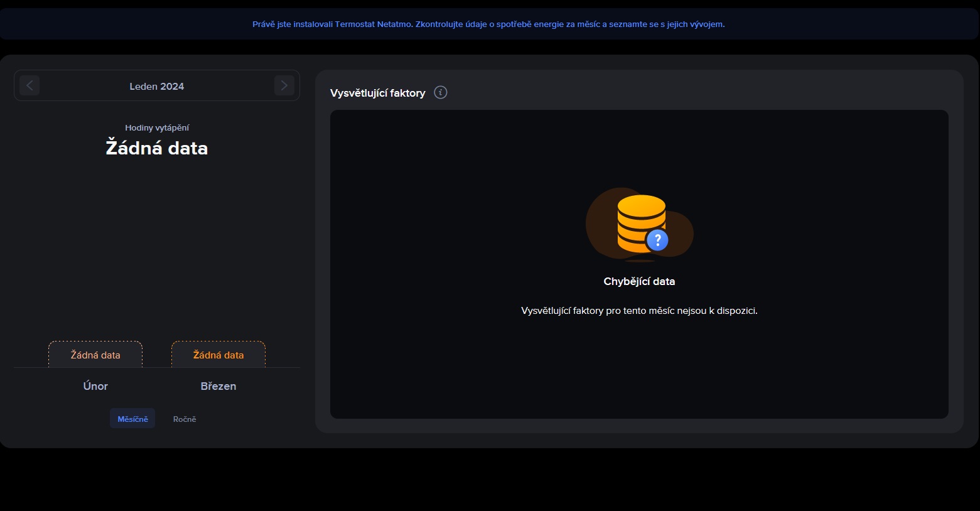Select the Únor 'Žádná data' bar
The height and width of the screenshot is (511, 980).
(x=95, y=355)
